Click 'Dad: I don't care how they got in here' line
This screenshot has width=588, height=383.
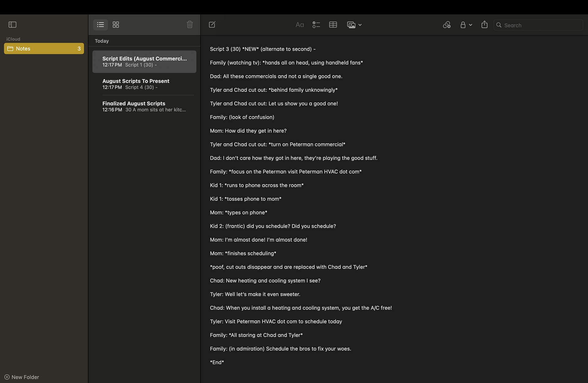[x=293, y=158]
